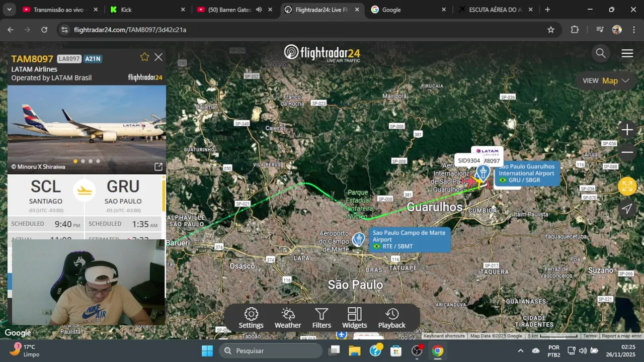Open Microsoft Store from taskbar

click(396, 350)
